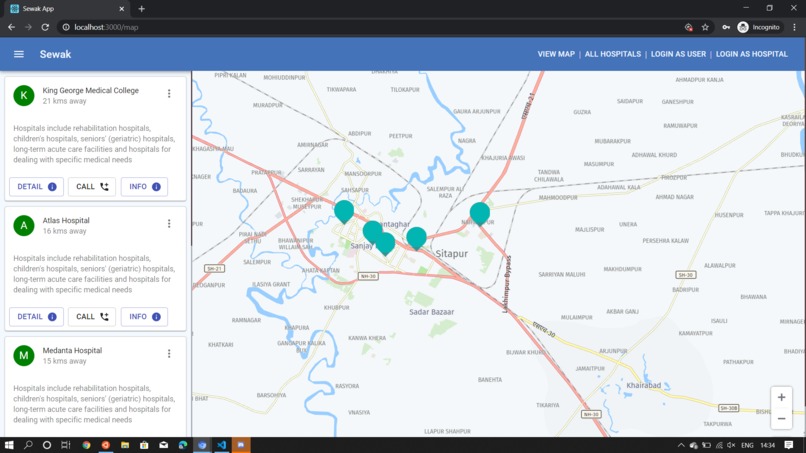Open INFO for King George Medical College
Image resolution: width=806 pixels, height=453 pixels.
click(144, 187)
